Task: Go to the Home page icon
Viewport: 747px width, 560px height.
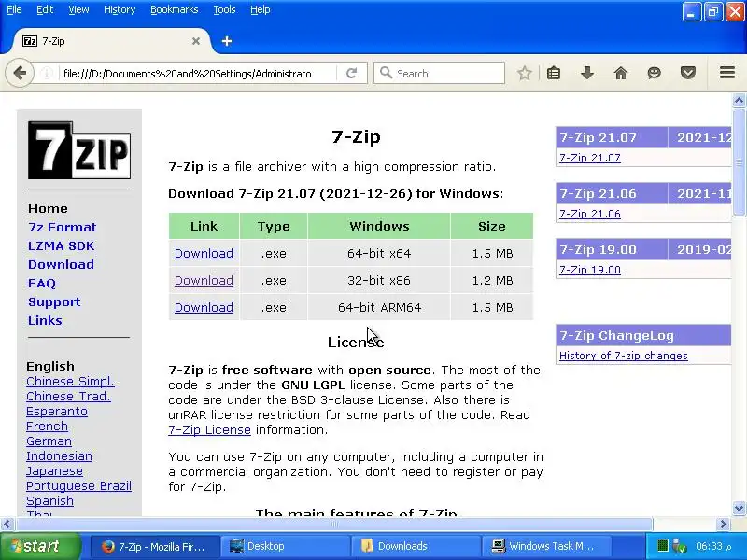Action: pos(620,74)
